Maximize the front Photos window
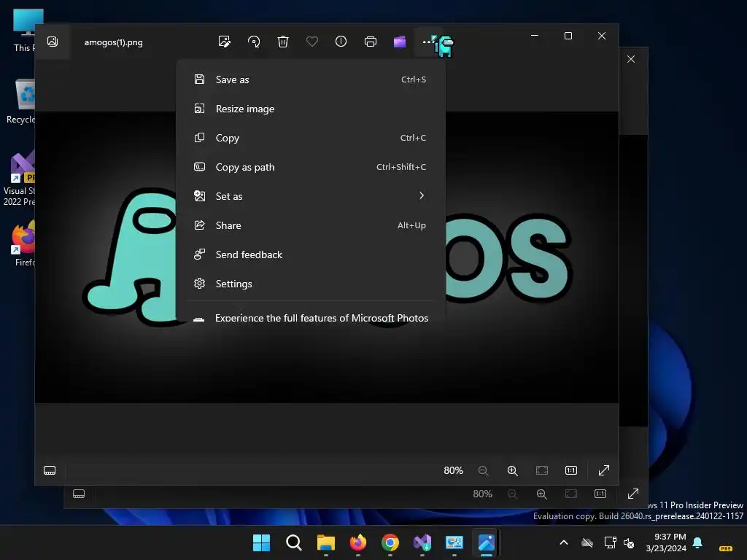747x560 pixels. [568, 36]
